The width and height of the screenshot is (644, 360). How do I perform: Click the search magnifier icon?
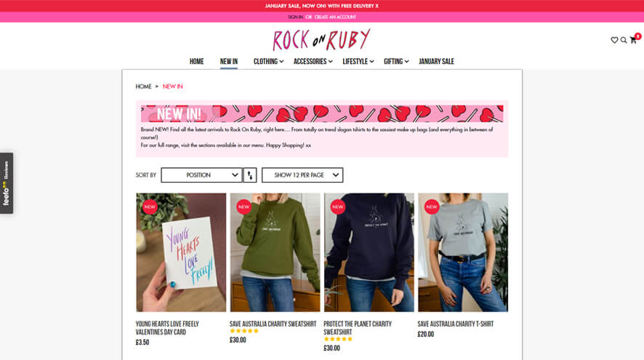coord(624,40)
